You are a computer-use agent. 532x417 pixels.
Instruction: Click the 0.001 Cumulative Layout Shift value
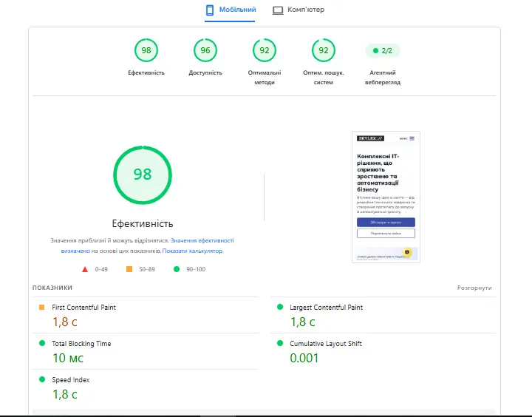(x=304, y=358)
